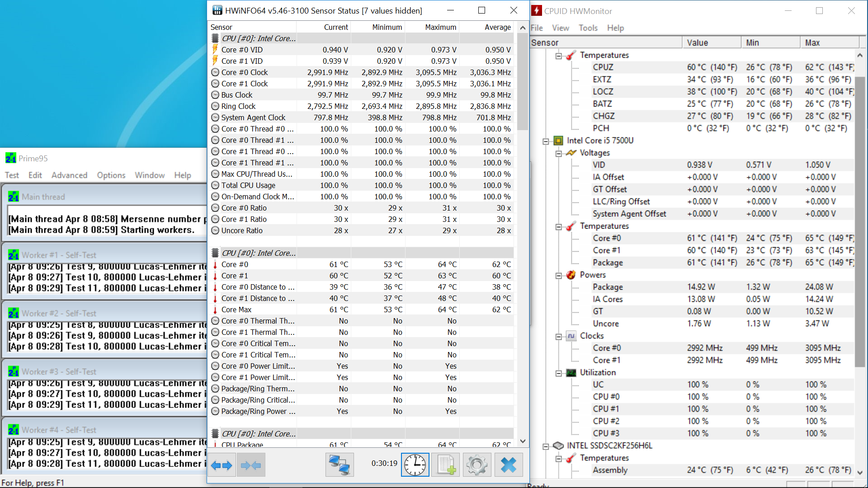This screenshot has width=868, height=488.
Task: Click the HWiNFO log file add button
Action: (446, 465)
